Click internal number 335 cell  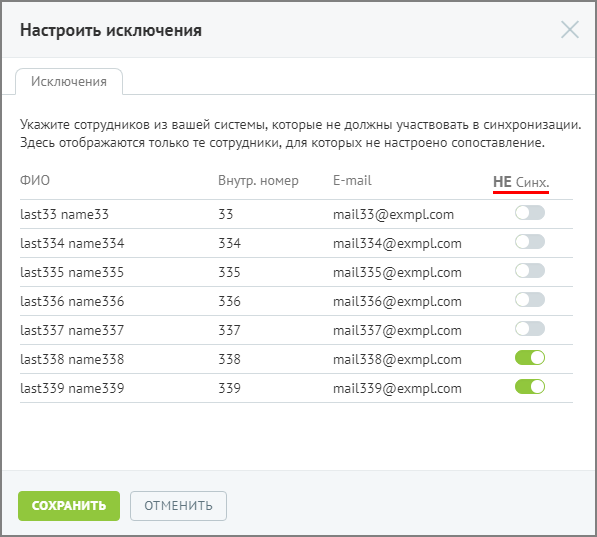tap(229, 272)
